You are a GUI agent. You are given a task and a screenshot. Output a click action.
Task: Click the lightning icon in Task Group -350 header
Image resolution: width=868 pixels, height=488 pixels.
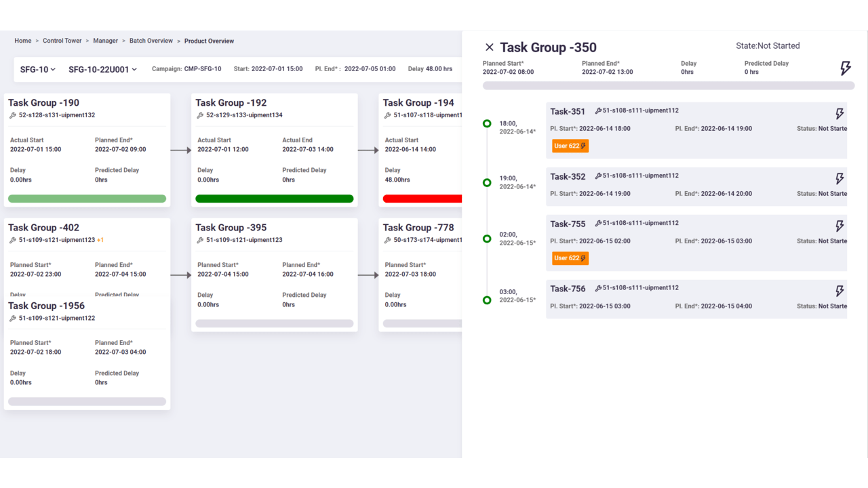tap(845, 68)
